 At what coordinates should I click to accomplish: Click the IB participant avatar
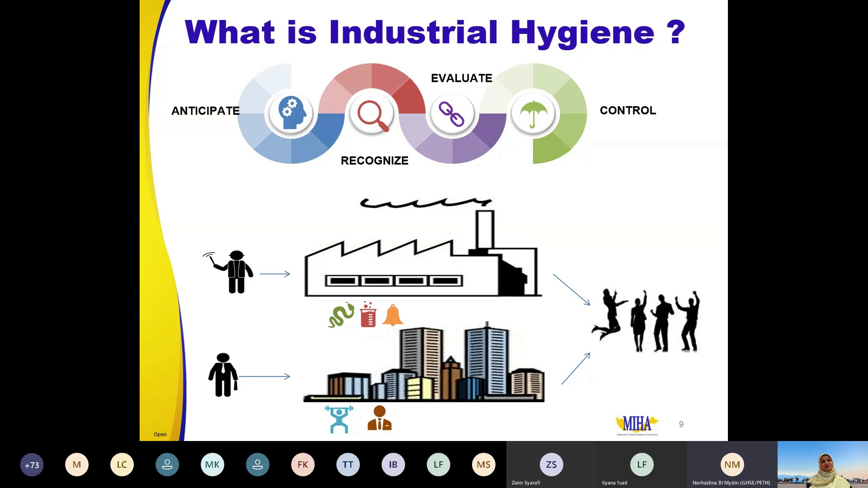tap(393, 465)
